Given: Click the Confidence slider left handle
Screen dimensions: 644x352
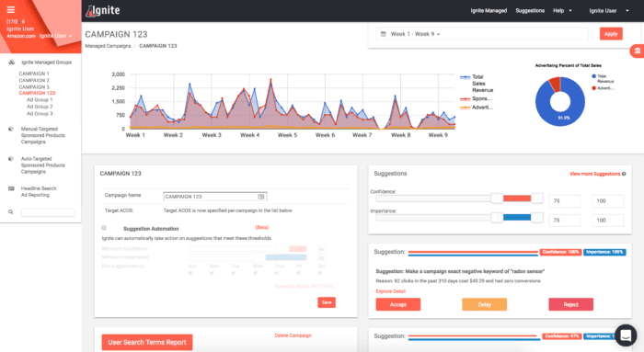Looking at the screenshot, I should [x=497, y=199].
